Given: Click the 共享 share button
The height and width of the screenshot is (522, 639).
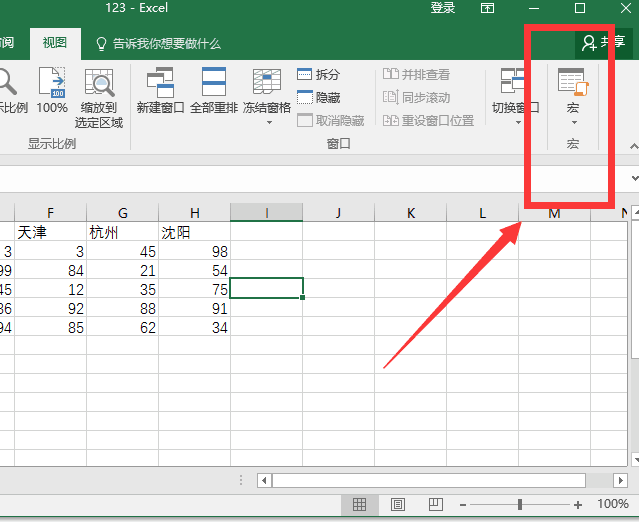Looking at the screenshot, I should coord(603,43).
